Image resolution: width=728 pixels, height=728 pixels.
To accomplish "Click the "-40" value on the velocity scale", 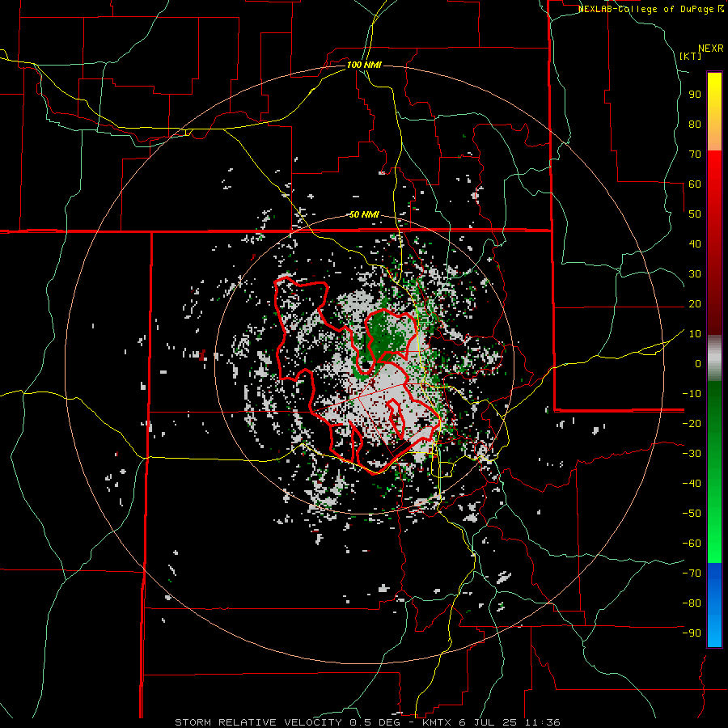I will click(692, 484).
